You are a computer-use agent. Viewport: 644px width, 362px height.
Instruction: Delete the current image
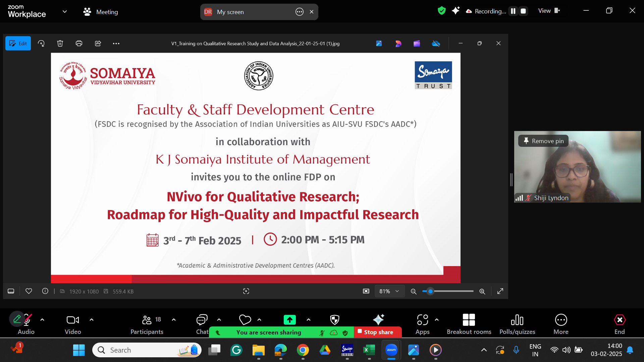pyautogui.click(x=60, y=43)
